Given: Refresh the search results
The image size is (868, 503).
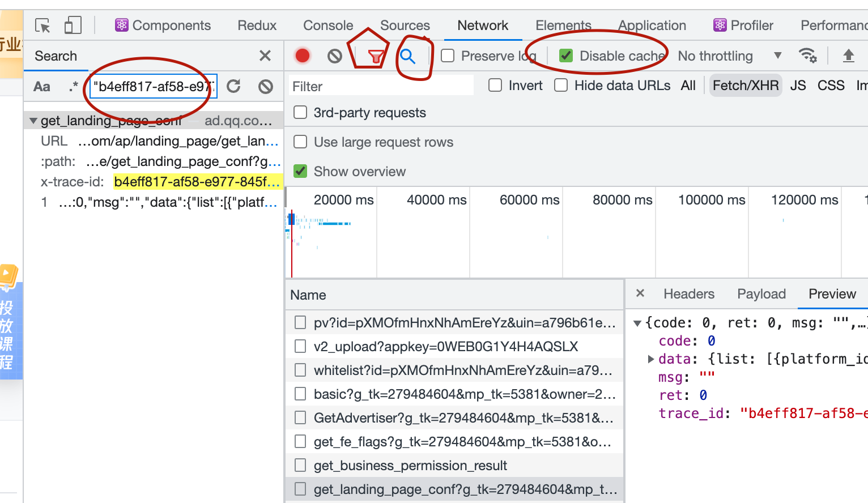Looking at the screenshot, I should 233,86.
